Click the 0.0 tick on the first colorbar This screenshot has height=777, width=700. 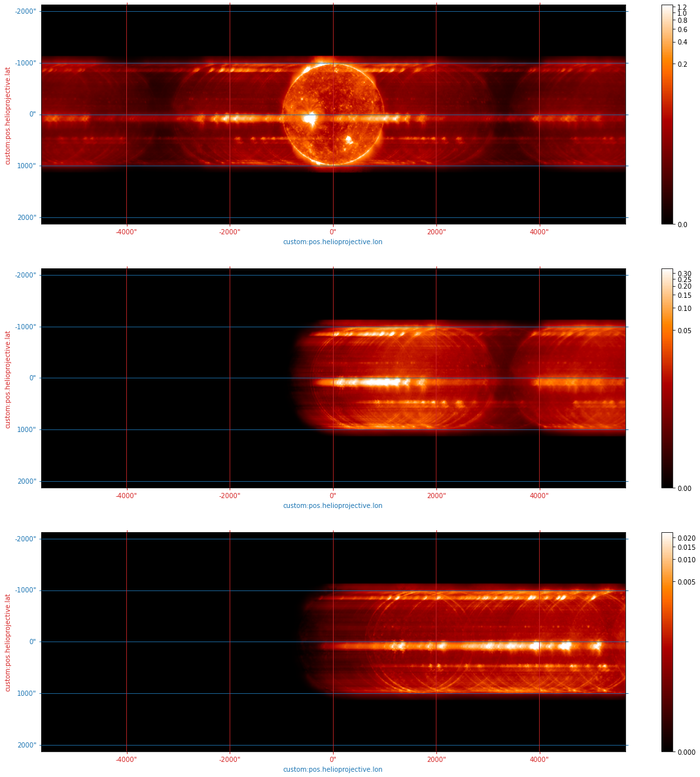coord(682,225)
